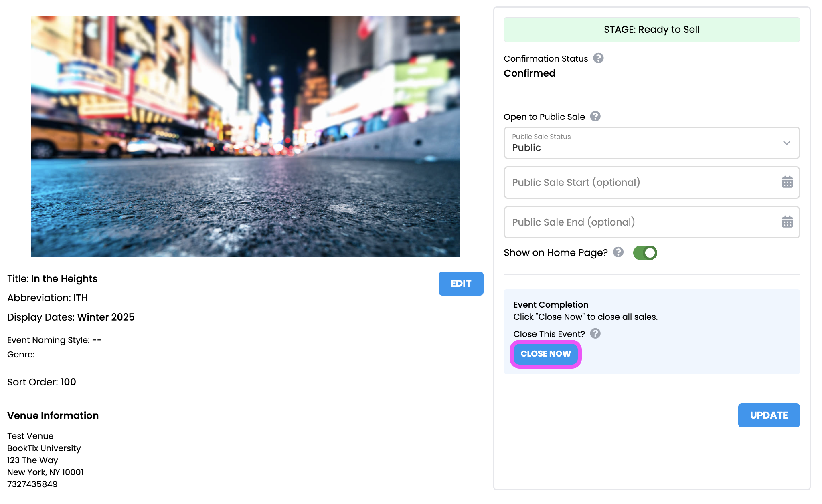Viewport: 822px width, 504px height.
Task: Click chevron arrow of Public Sale Status
Action: 786,143
